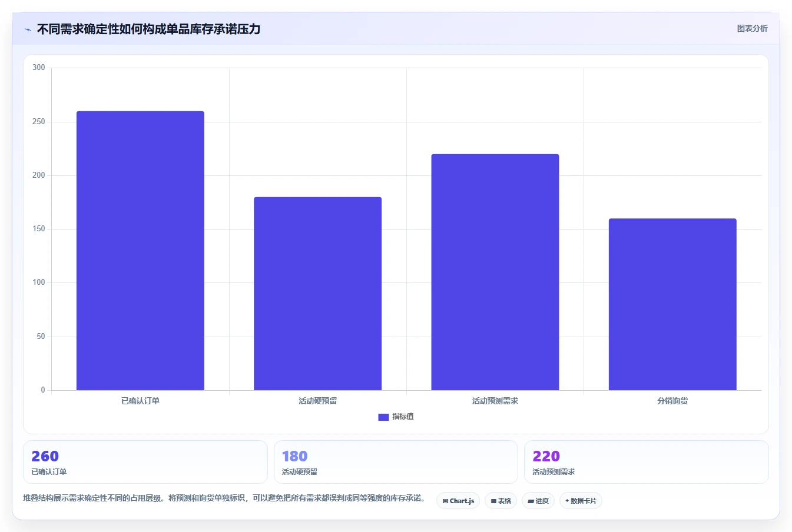The width and height of the screenshot is (792, 532).
Task: Select the 活动预测需求 bar in chart
Action: click(495, 272)
